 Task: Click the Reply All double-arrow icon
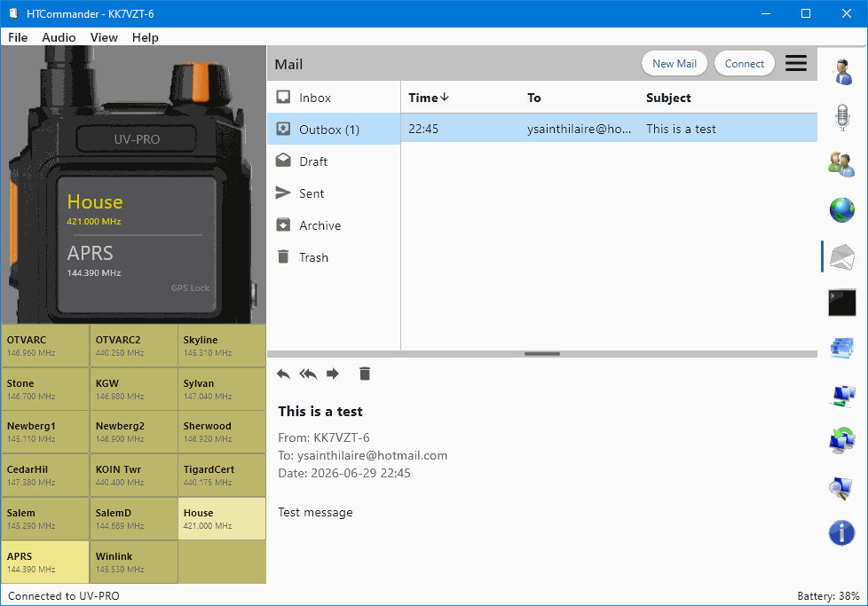(308, 374)
